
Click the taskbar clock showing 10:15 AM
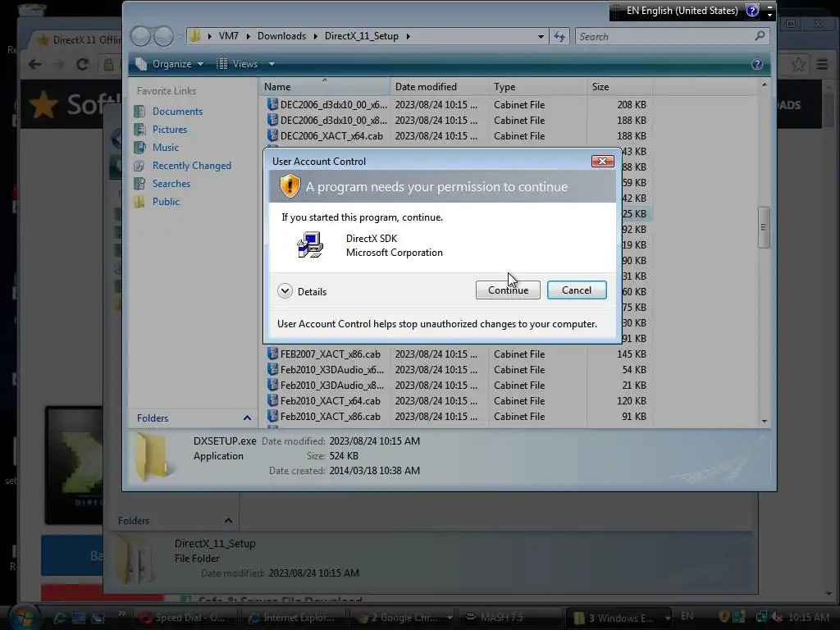pos(808,617)
